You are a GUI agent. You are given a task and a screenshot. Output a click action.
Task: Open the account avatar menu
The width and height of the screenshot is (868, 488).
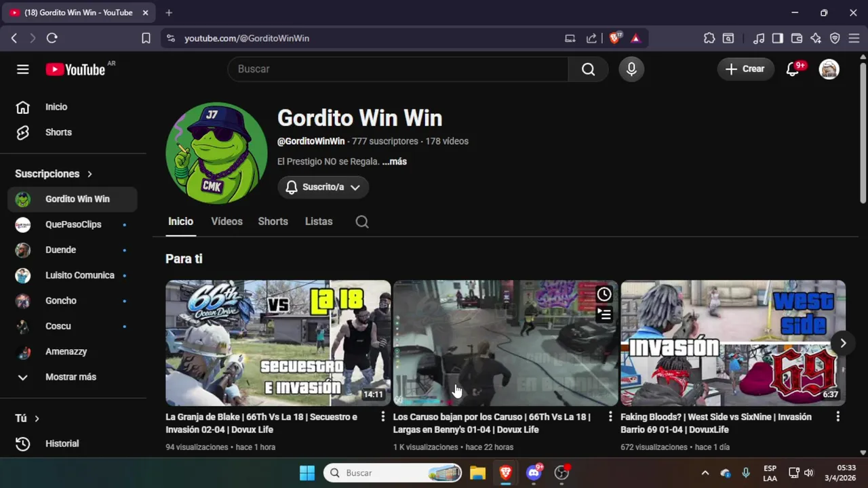829,69
